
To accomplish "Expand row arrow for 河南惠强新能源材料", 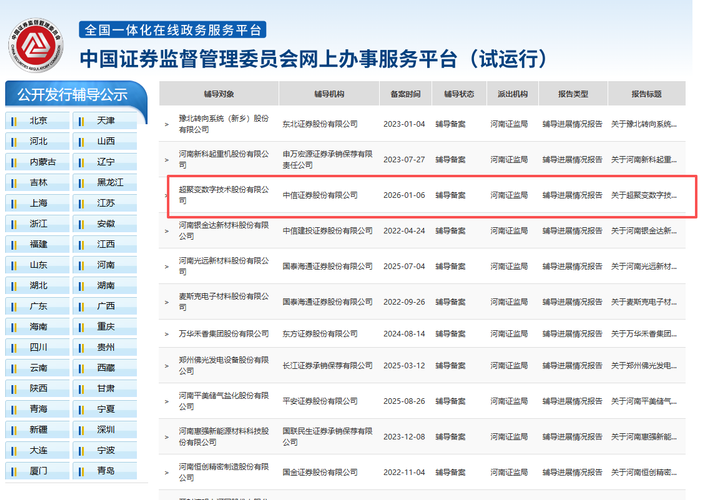I will point(166,437).
